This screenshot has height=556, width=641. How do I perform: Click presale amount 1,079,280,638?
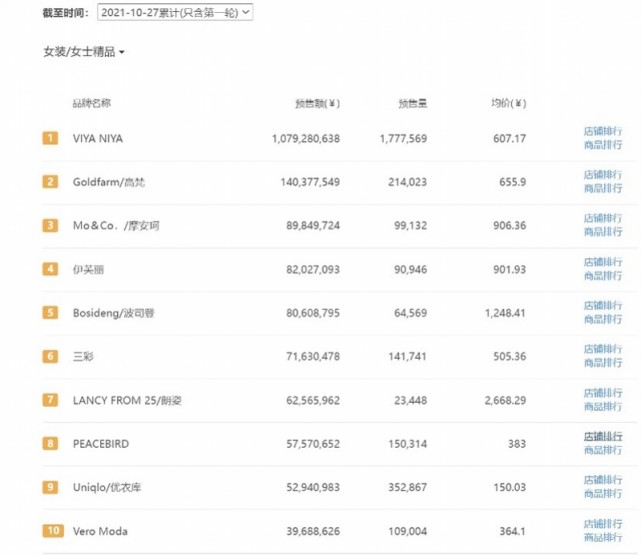click(x=306, y=139)
